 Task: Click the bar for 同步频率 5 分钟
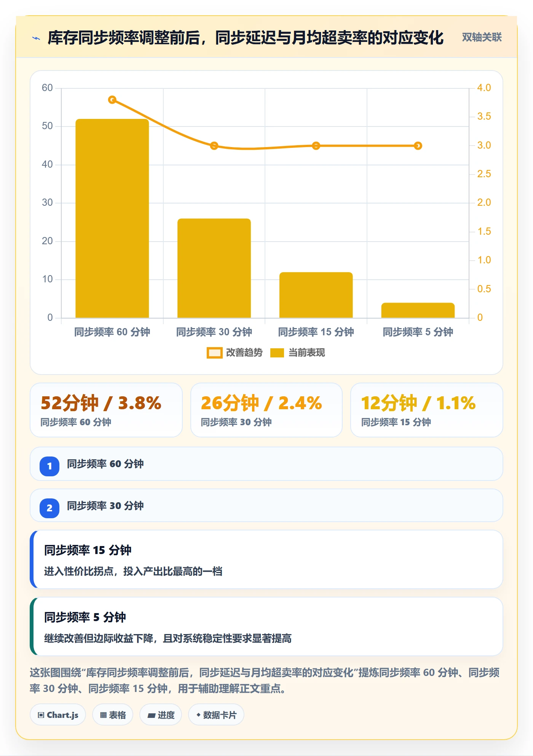click(418, 310)
